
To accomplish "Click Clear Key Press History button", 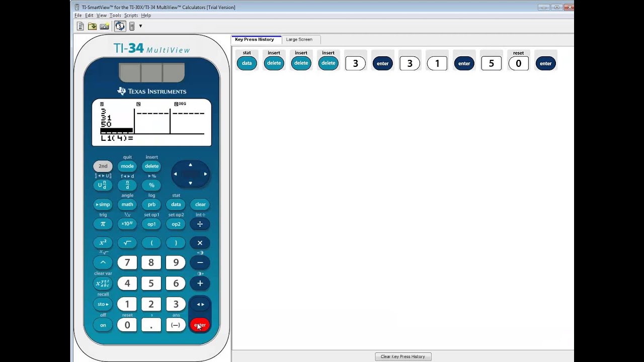I will coord(403,356).
